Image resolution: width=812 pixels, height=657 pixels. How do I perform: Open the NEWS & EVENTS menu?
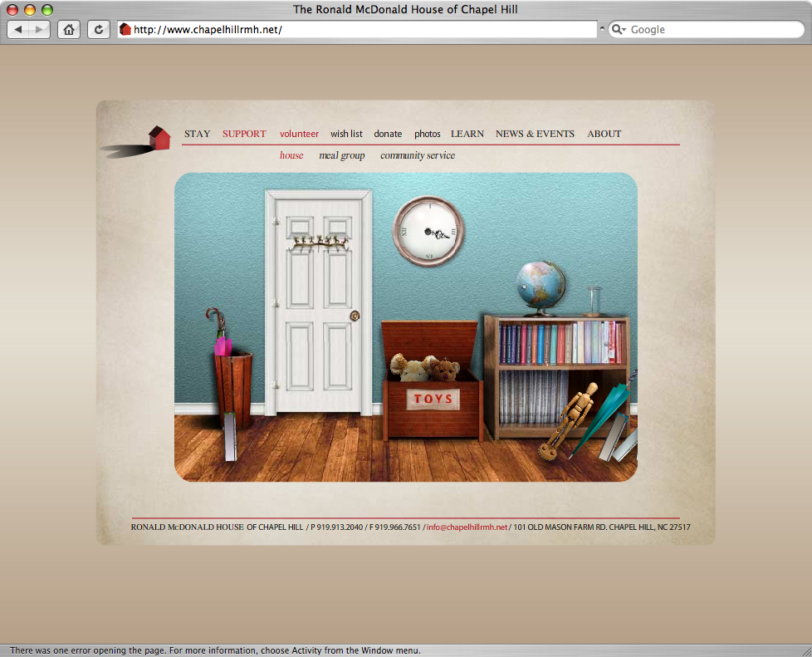coord(535,134)
